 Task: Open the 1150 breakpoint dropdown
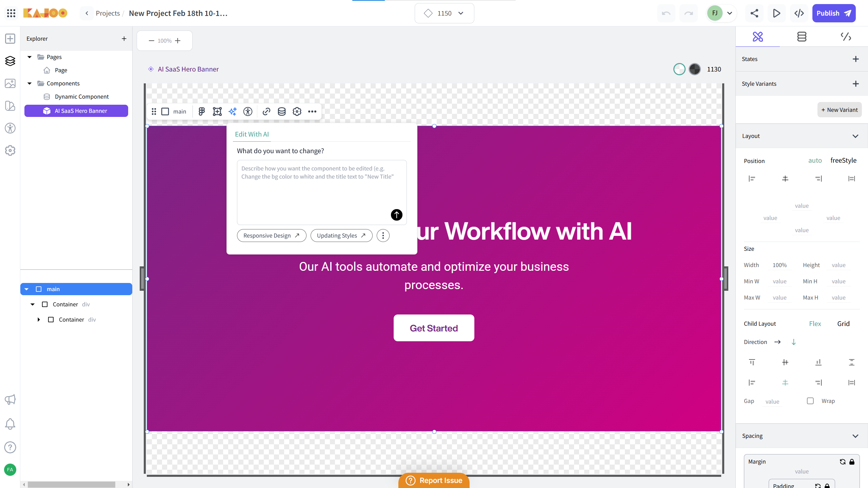point(444,13)
